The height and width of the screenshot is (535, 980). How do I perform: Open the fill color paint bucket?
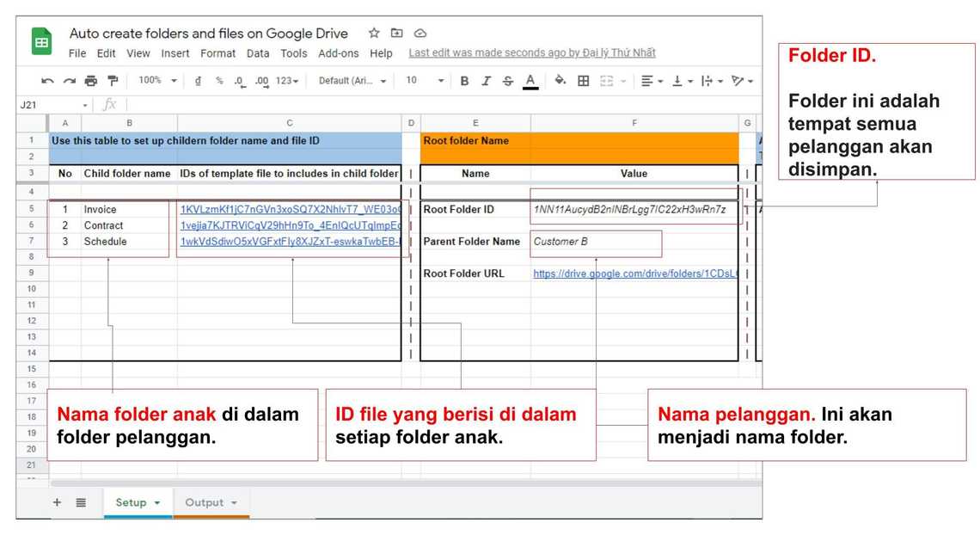(x=560, y=81)
